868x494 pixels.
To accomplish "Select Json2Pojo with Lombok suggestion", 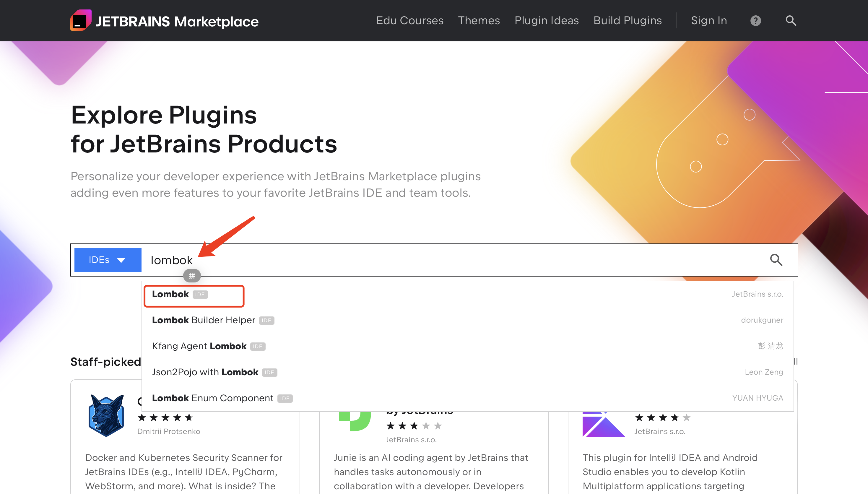I will [205, 372].
